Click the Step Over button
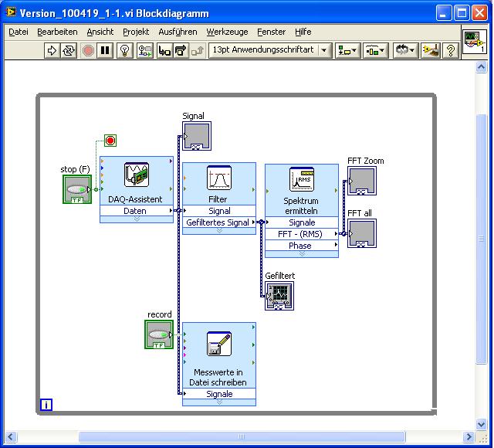Viewport: 494px width, 448px height. pos(181,50)
